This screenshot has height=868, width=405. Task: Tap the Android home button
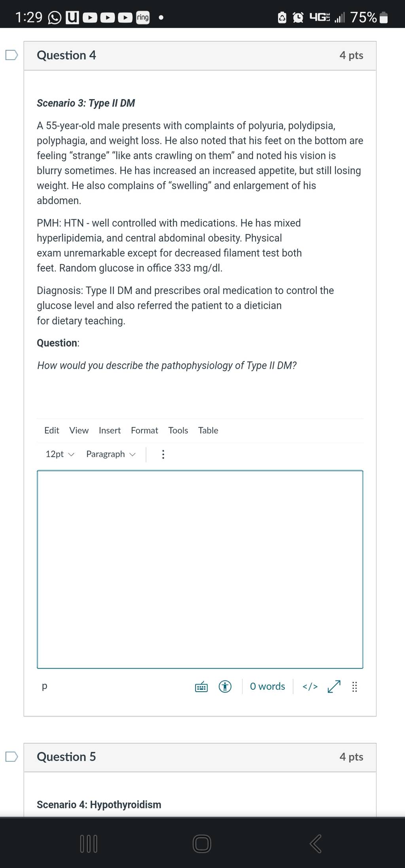[x=202, y=843]
